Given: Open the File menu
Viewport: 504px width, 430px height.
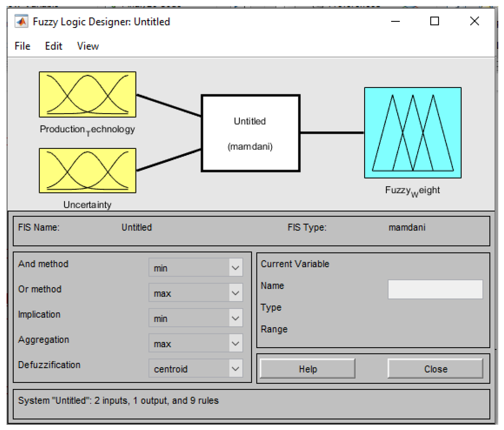Looking at the screenshot, I should point(22,46).
